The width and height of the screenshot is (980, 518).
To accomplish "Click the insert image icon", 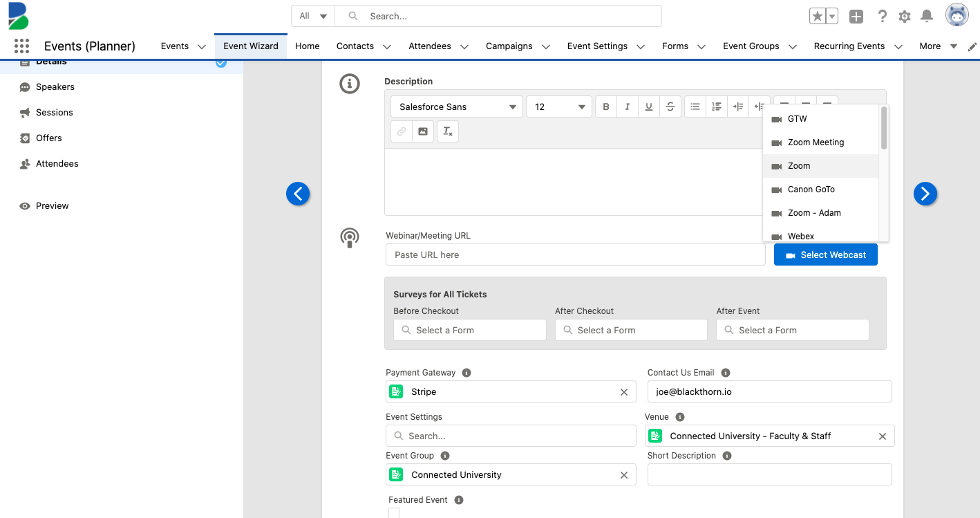I will click(x=423, y=131).
